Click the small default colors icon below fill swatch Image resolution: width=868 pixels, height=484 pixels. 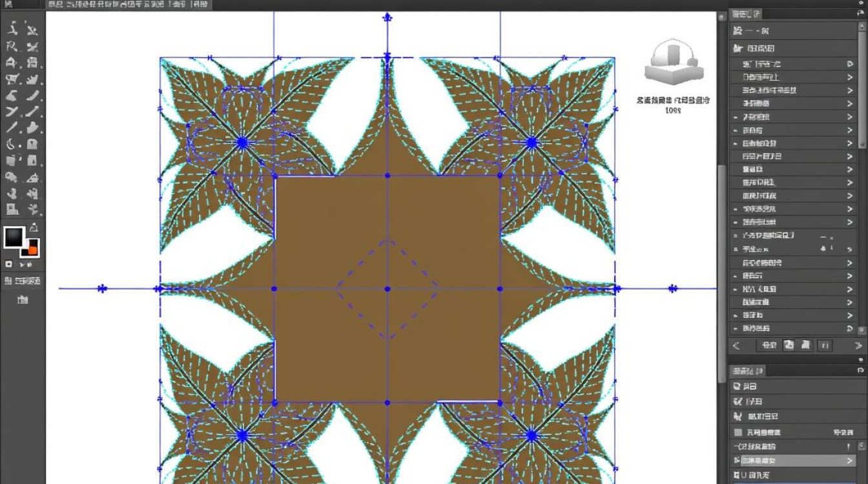8,264
